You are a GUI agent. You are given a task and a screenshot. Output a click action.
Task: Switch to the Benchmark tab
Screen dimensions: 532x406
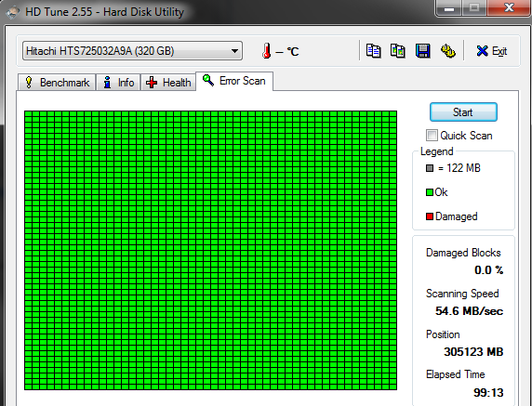(x=57, y=83)
